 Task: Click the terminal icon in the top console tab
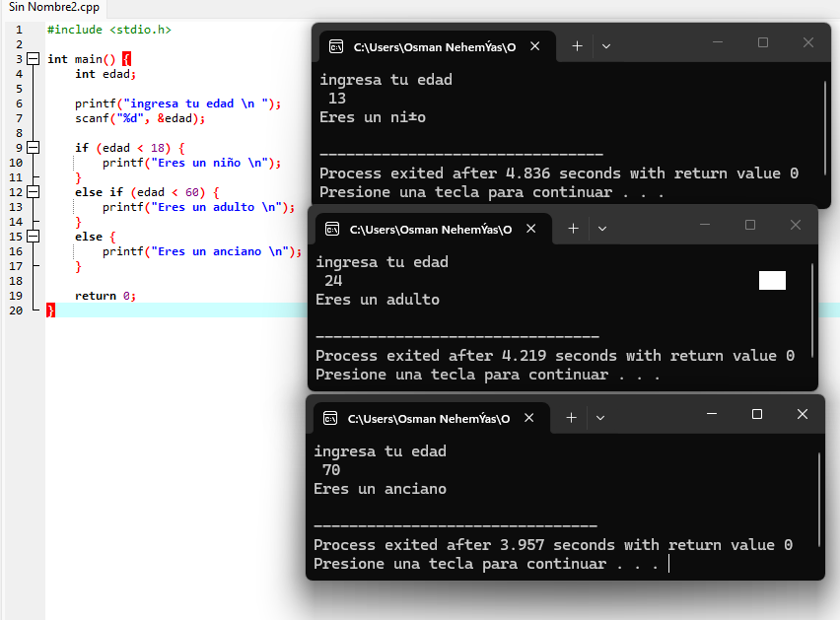pyautogui.click(x=336, y=46)
